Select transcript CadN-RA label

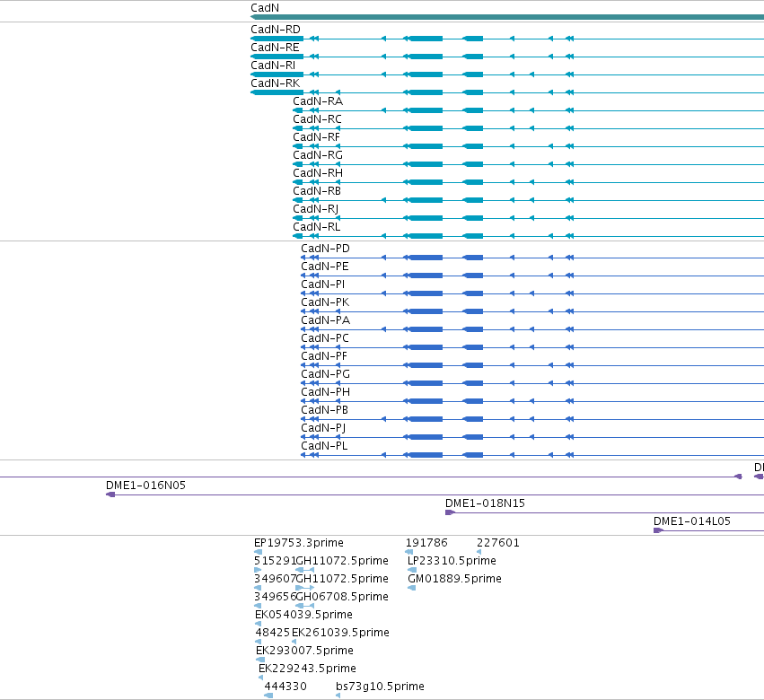coord(318,101)
